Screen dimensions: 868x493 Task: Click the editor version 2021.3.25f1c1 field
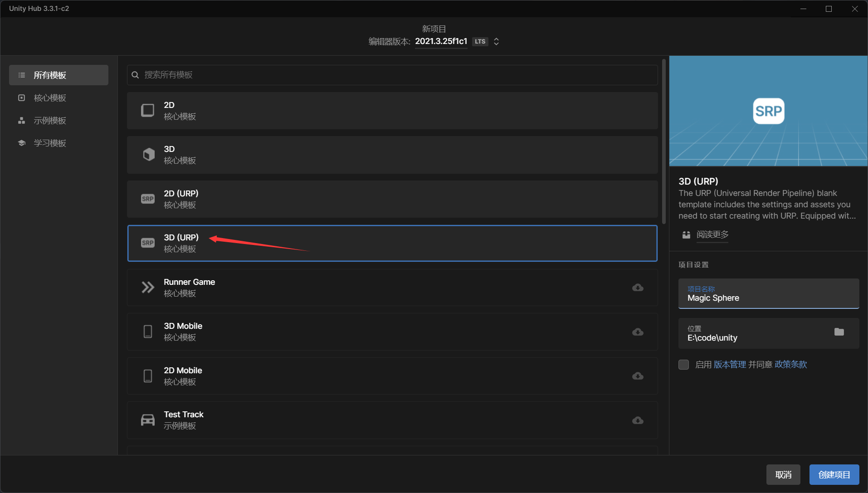pos(441,41)
